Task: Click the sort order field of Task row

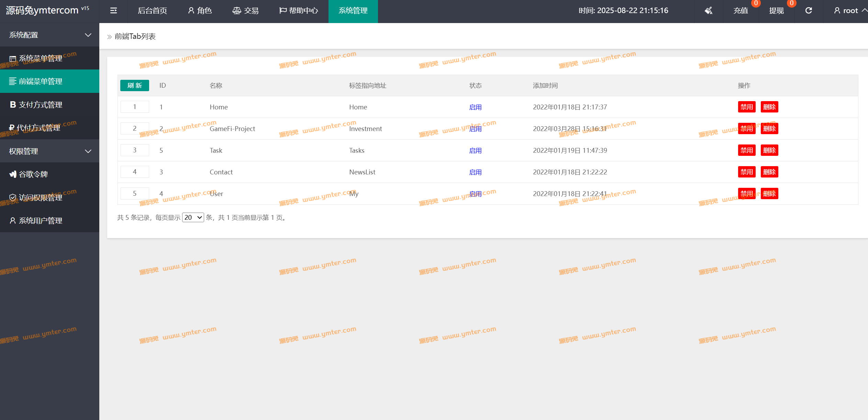Action: point(135,150)
